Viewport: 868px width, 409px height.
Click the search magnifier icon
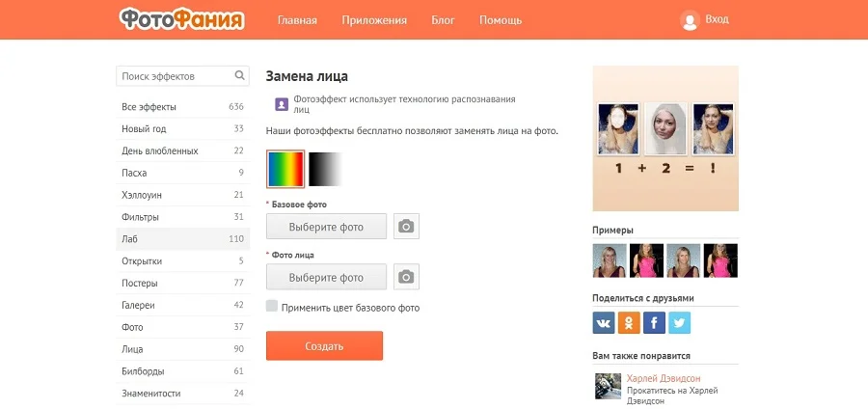[240, 75]
